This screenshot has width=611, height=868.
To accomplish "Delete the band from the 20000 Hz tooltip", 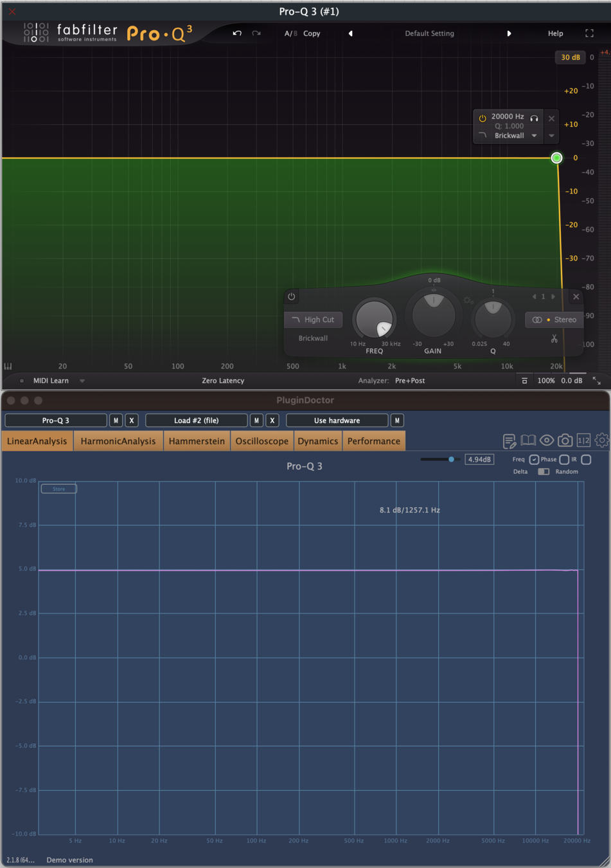I will pyautogui.click(x=551, y=118).
